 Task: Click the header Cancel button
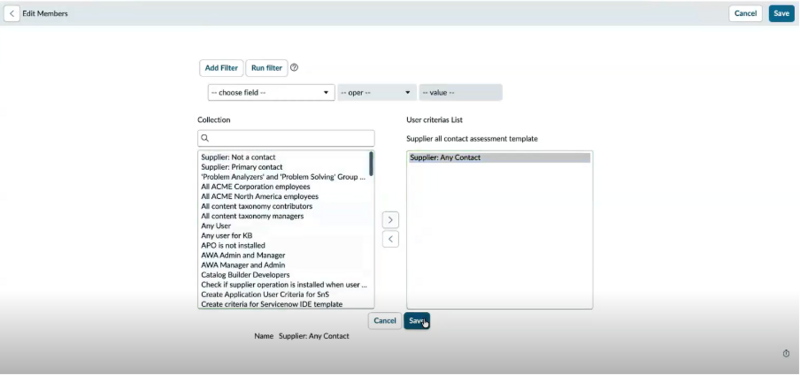click(x=745, y=14)
